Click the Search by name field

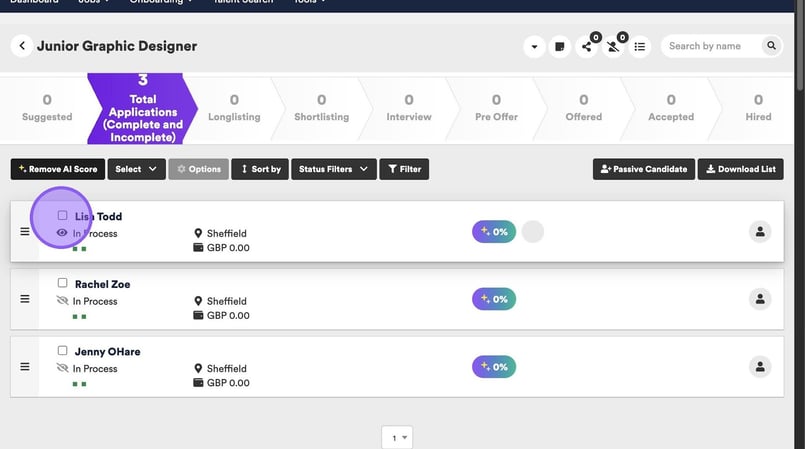(712, 46)
